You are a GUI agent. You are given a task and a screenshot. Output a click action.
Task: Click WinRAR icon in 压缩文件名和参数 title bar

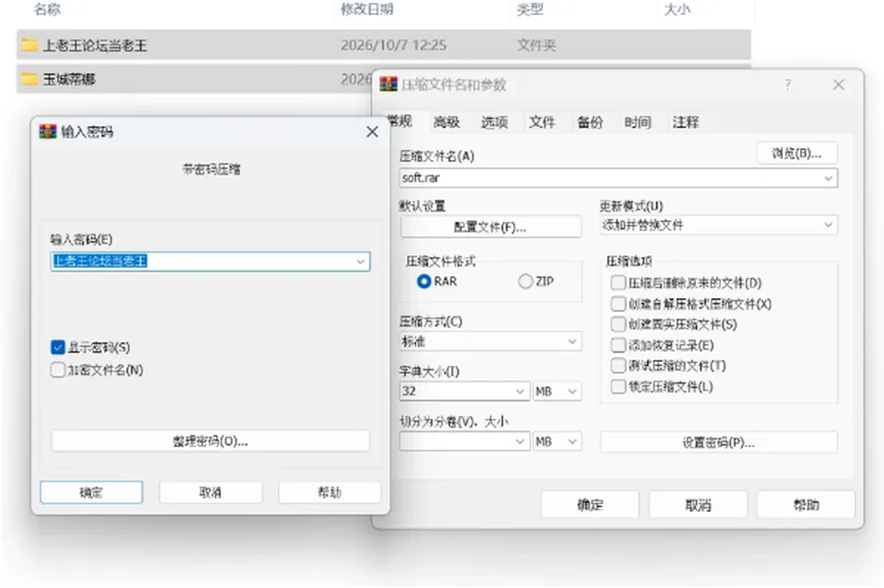389,85
